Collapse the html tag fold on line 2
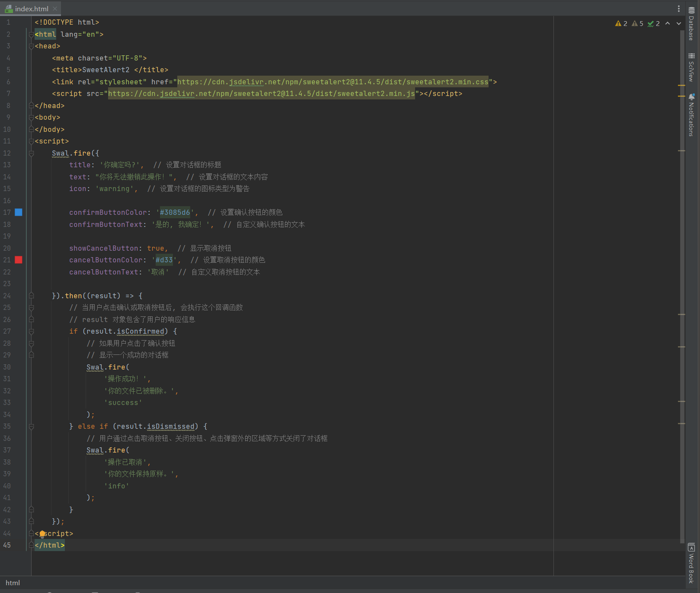The height and width of the screenshot is (593, 700). point(31,35)
